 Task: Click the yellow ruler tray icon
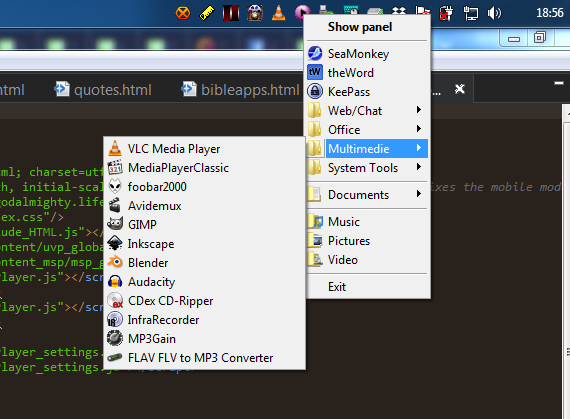click(207, 13)
